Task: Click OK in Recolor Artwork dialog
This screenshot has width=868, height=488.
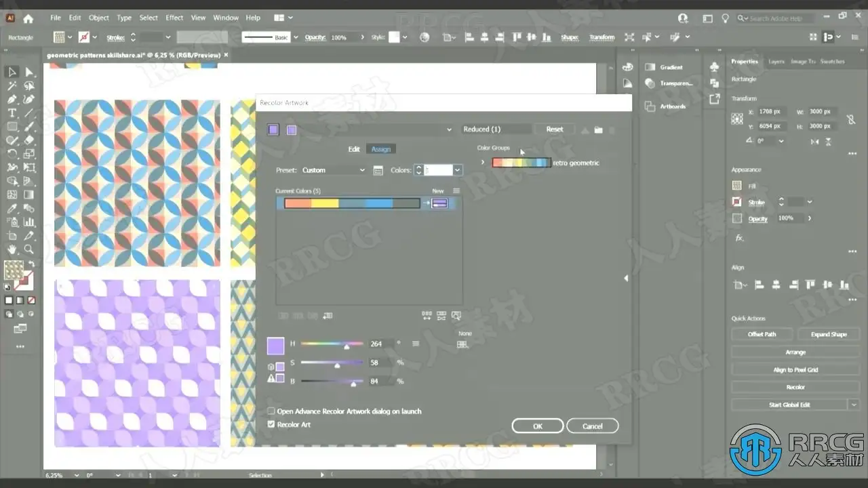Action: (x=538, y=426)
